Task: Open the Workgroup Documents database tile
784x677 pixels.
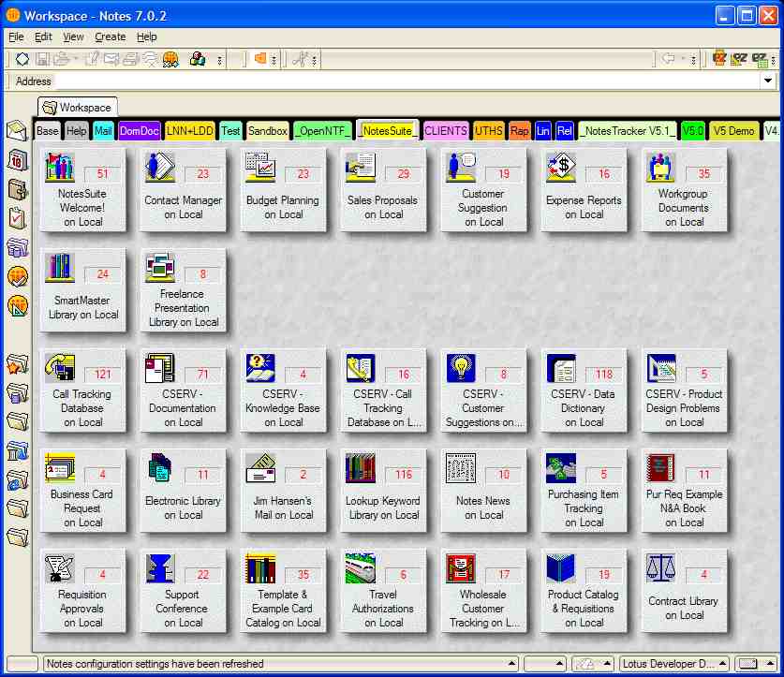Action: click(x=684, y=189)
